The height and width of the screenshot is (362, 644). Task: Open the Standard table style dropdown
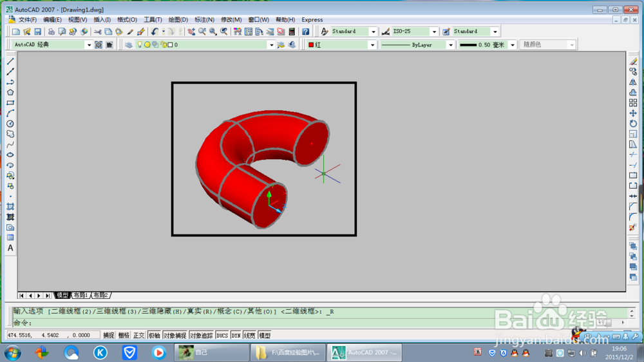pos(495,32)
